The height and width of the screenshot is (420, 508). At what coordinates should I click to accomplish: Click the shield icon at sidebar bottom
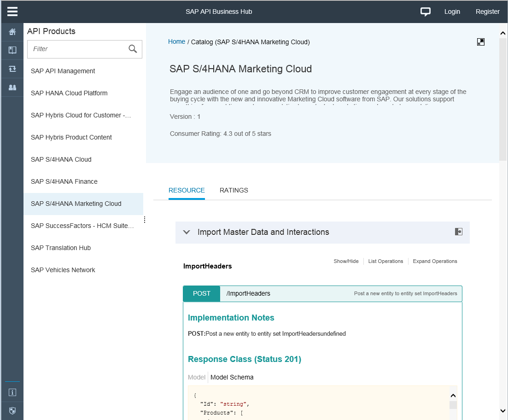pyautogui.click(x=12, y=410)
